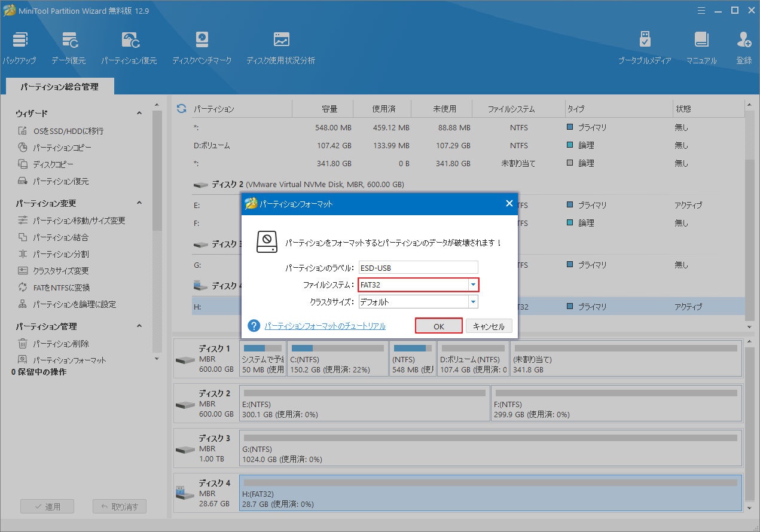Click キャンセル in the format dialog
Screen dimensions: 760x532
click(489, 326)
